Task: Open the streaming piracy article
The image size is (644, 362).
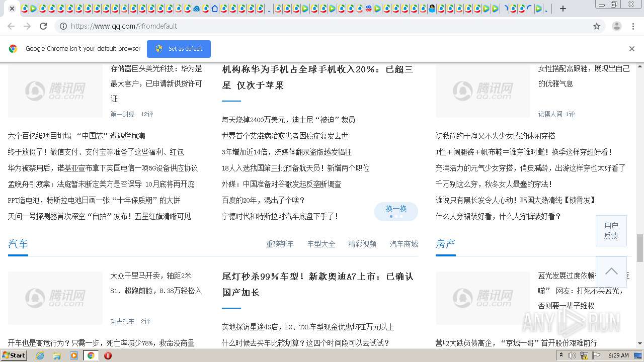Action: (x=287, y=152)
